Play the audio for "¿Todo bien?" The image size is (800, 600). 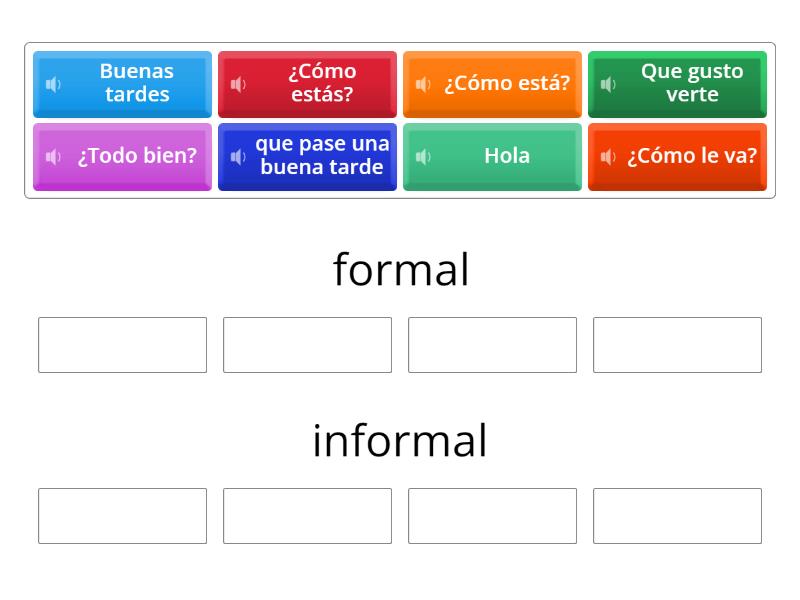tap(53, 156)
